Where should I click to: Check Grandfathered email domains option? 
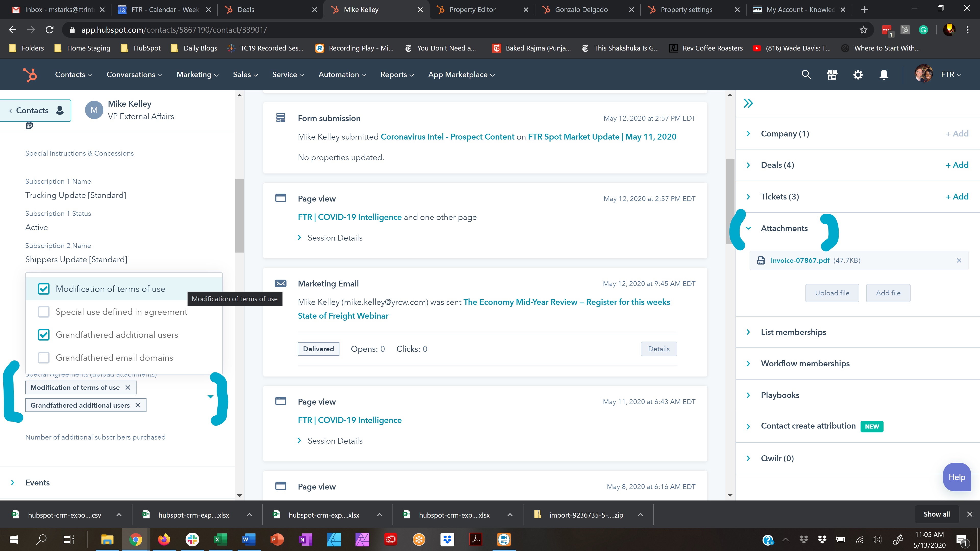[x=44, y=358]
